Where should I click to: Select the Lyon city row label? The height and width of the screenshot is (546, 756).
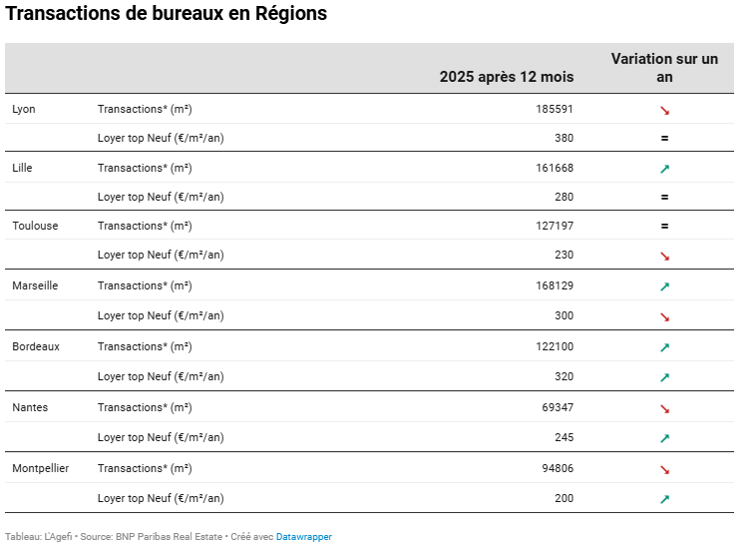point(24,109)
